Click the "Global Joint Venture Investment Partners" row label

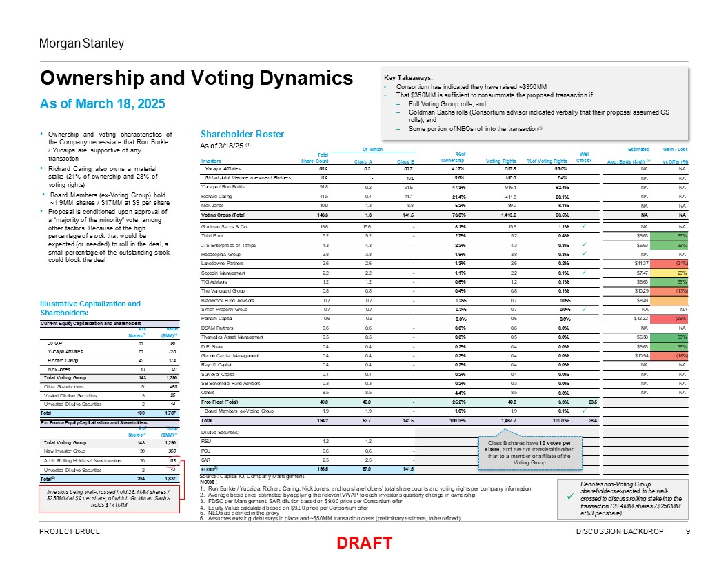click(248, 178)
